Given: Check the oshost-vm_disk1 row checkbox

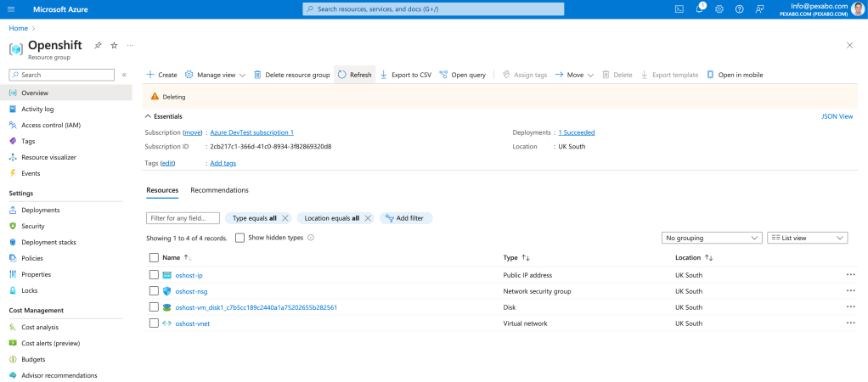Looking at the screenshot, I should 154,307.
